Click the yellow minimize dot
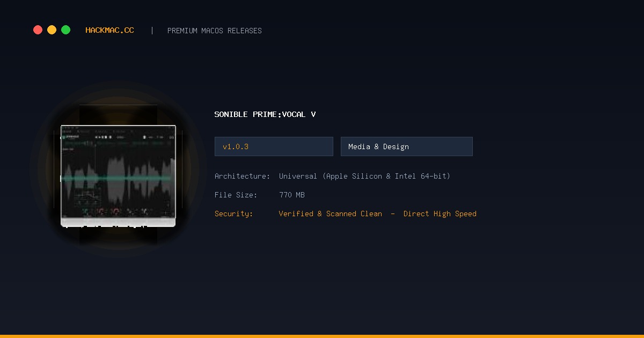Screen dimensions: 644x338 (x=52, y=30)
